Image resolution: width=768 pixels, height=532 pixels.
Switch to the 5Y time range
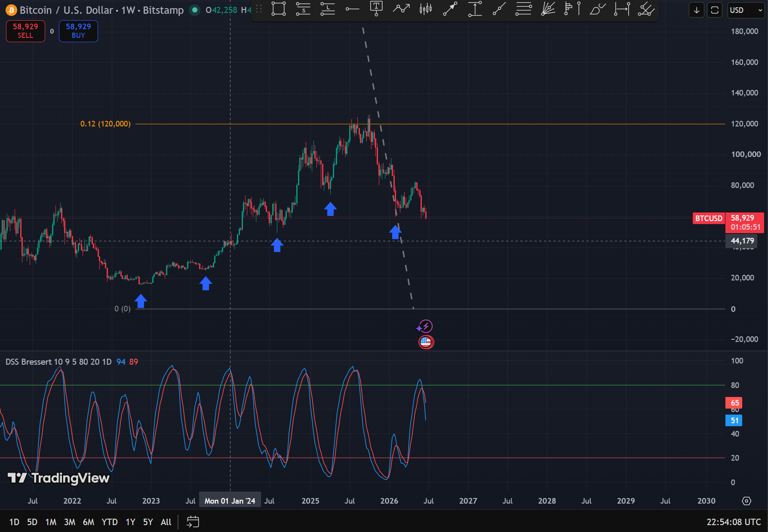pyautogui.click(x=148, y=522)
